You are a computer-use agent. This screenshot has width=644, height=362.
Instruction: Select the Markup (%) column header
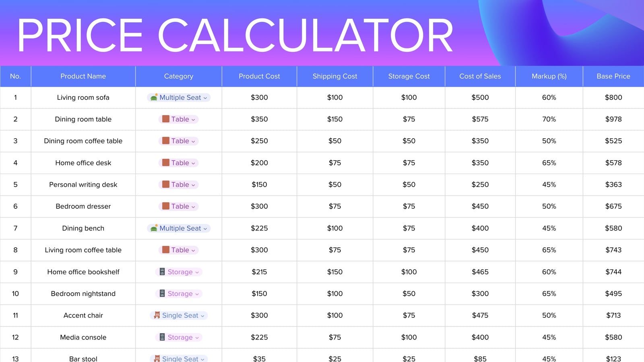click(549, 76)
